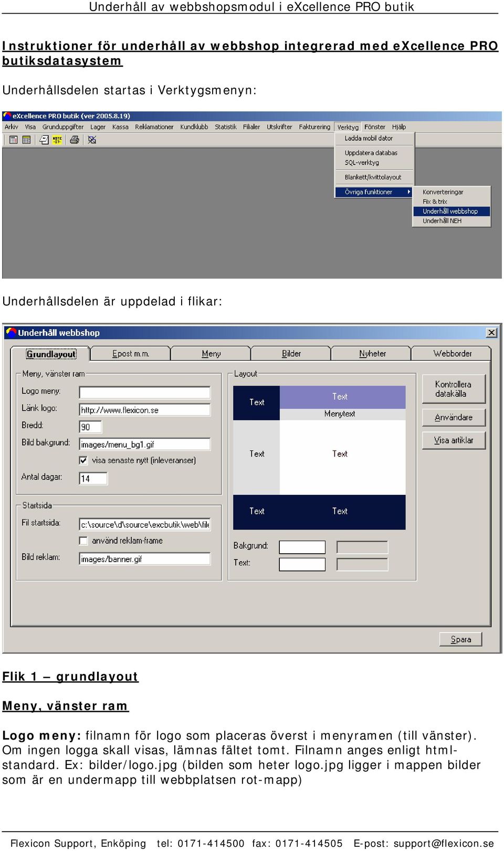504x851 pixels.
Task: Click the Användare button
Action: pyautogui.click(x=454, y=417)
